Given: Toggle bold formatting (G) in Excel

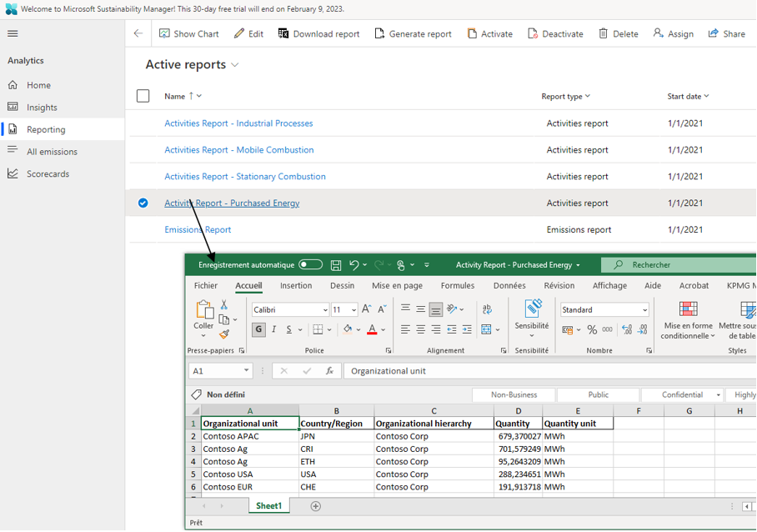Looking at the screenshot, I should [258, 329].
